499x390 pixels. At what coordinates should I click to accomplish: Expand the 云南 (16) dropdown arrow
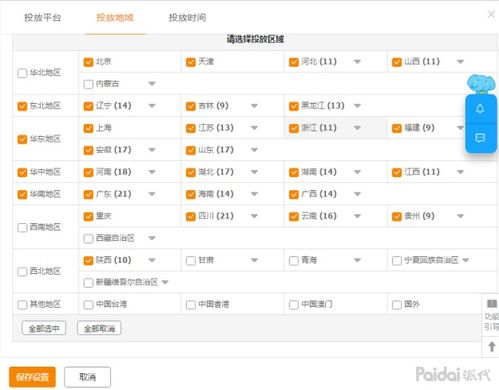tap(357, 216)
